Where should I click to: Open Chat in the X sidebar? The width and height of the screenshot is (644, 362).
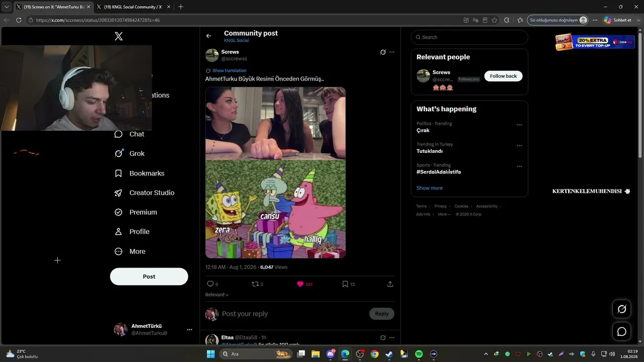130,134
